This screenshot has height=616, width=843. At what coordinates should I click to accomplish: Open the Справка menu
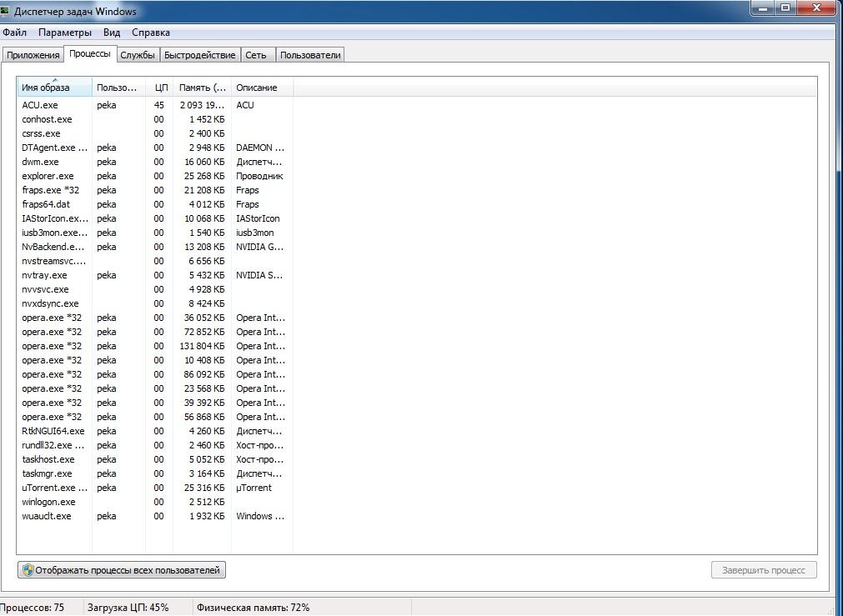(151, 33)
